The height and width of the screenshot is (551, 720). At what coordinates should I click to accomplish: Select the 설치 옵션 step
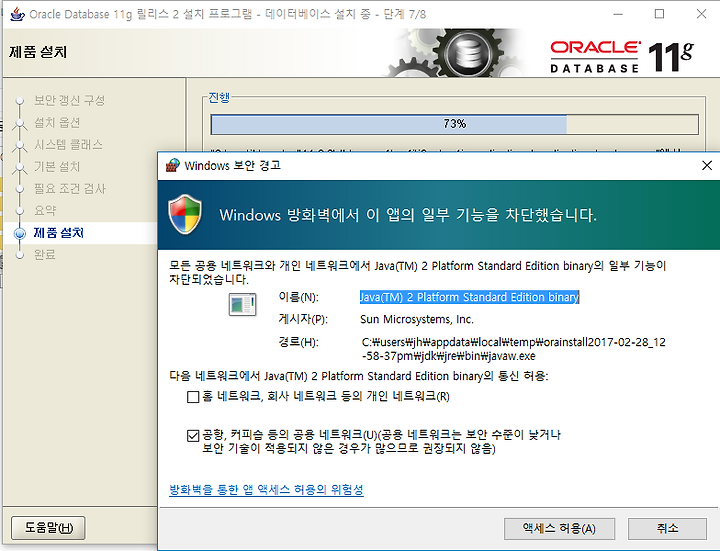click(57, 123)
